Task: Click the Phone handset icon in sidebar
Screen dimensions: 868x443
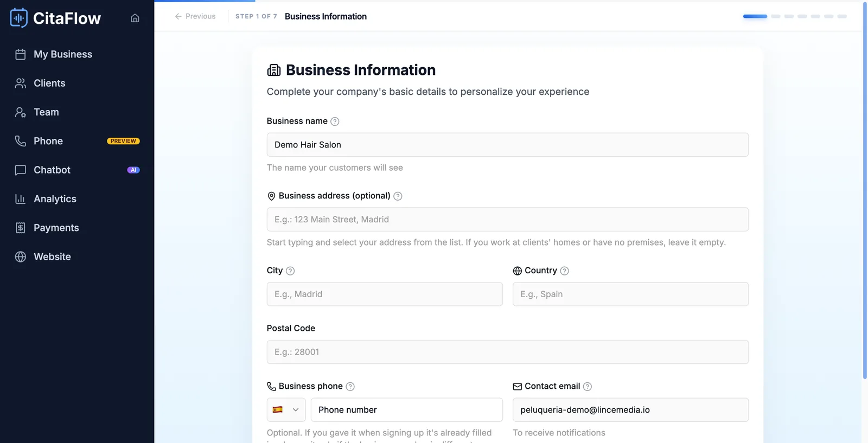Action: pos(21,141)
